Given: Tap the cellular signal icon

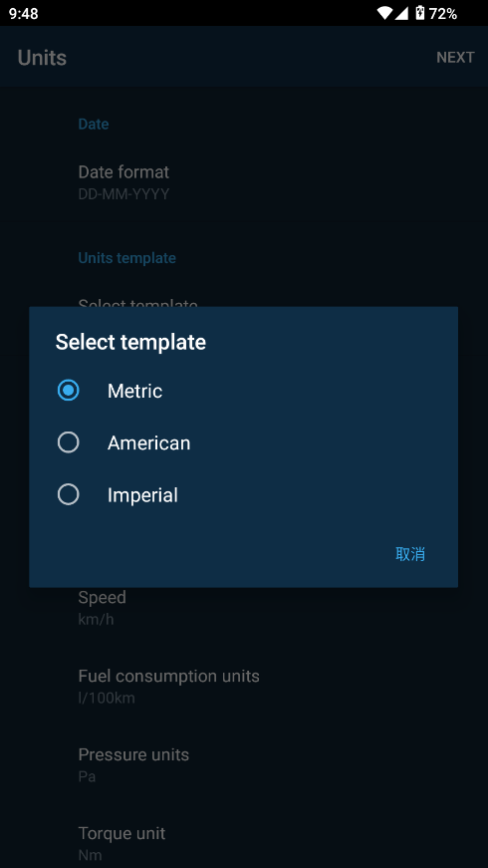Looking at the screenshot, I should coord(401,13).
